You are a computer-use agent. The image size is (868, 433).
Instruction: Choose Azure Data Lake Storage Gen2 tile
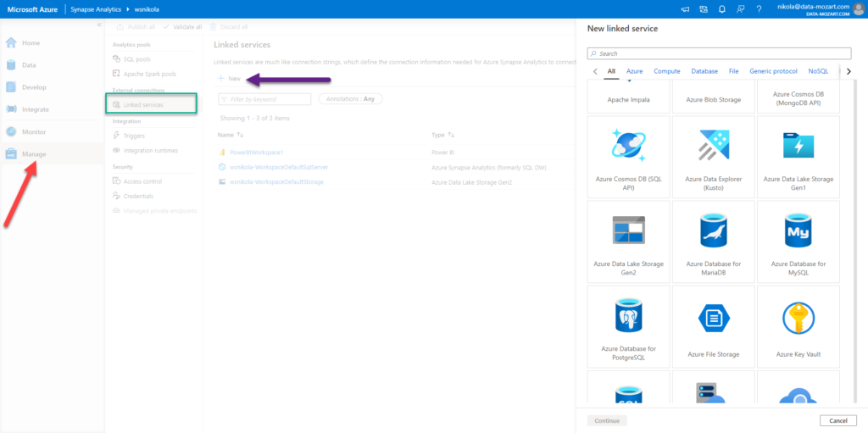point(629,242)
